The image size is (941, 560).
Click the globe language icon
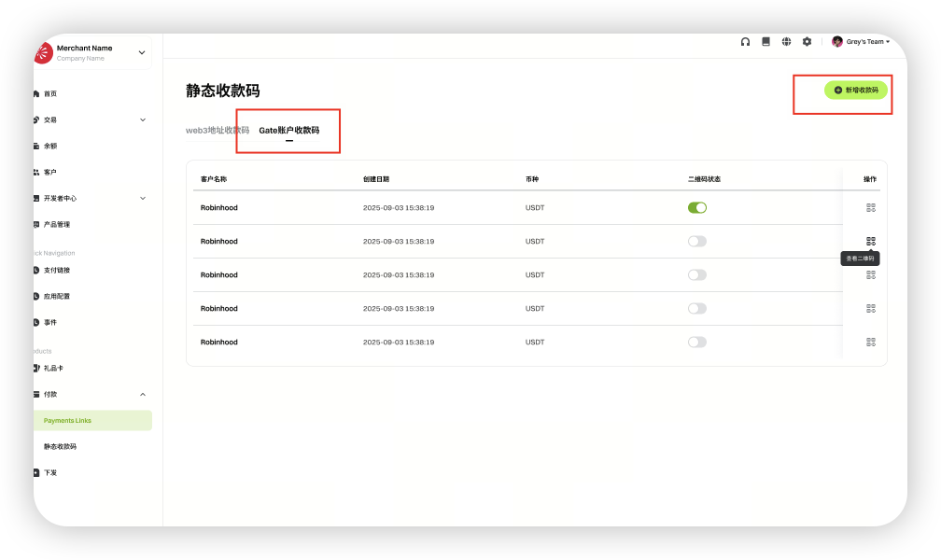coord(786,42)
